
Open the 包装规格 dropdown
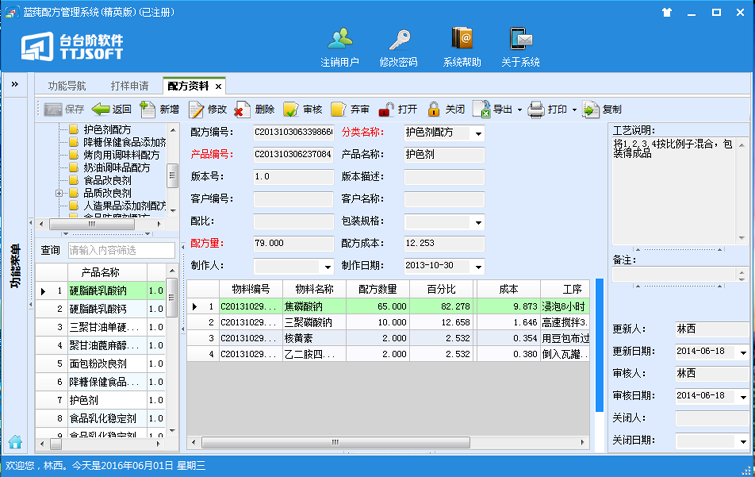[x=478, y=222]
